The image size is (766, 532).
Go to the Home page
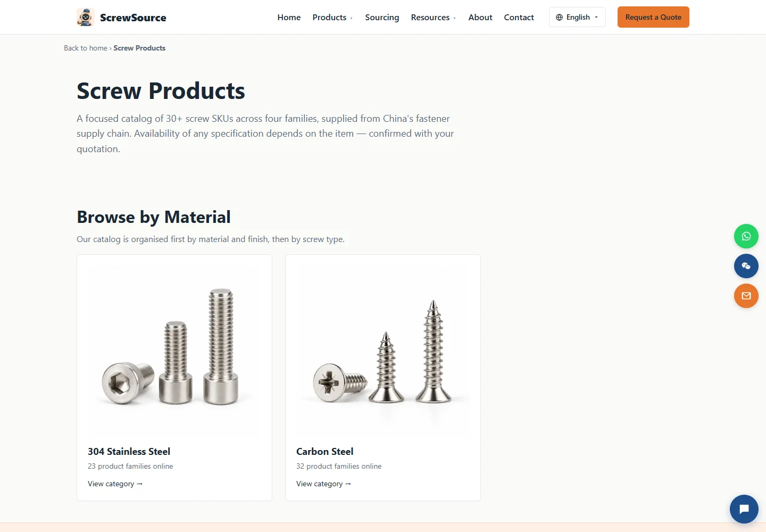click(289, 17)
